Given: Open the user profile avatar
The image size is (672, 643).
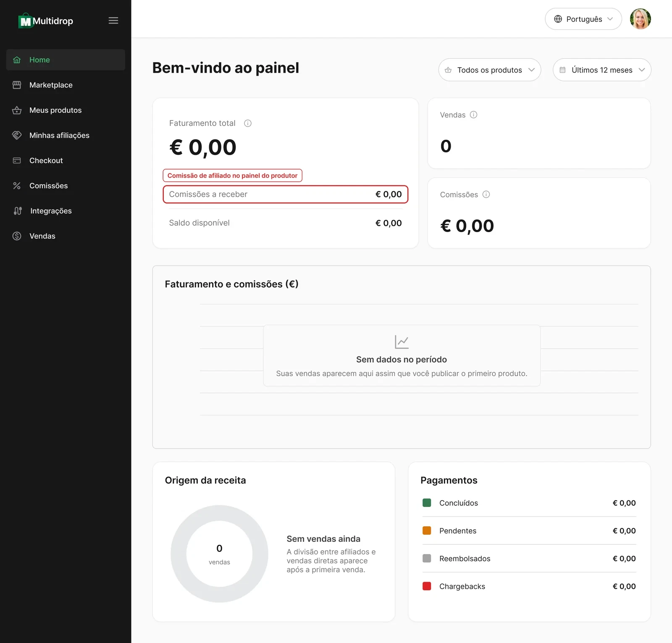Looking at the screenshot, I should point(640,19).
